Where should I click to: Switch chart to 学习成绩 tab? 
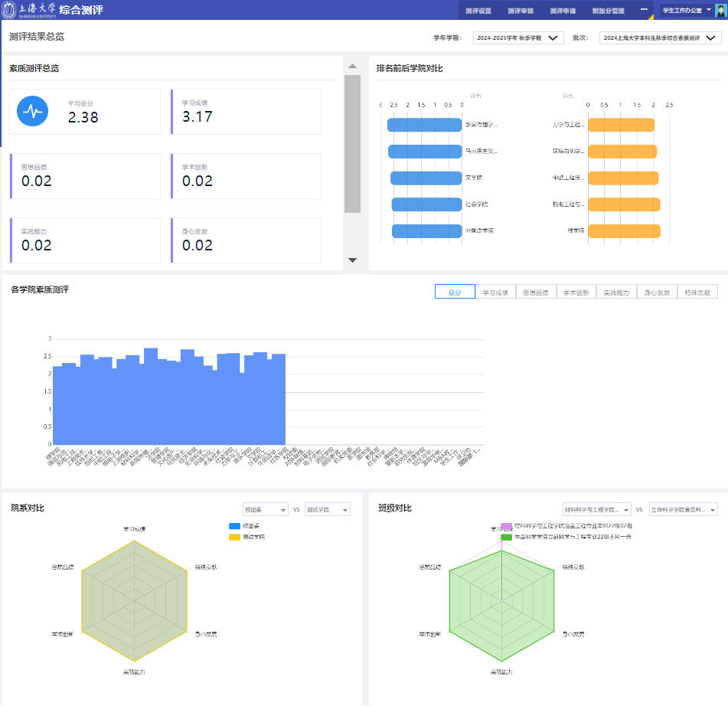(x=495, y=292)
